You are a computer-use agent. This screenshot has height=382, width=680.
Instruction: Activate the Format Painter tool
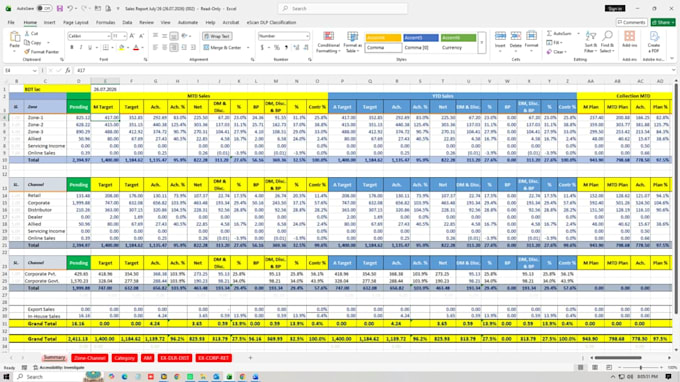click(42, 52)
